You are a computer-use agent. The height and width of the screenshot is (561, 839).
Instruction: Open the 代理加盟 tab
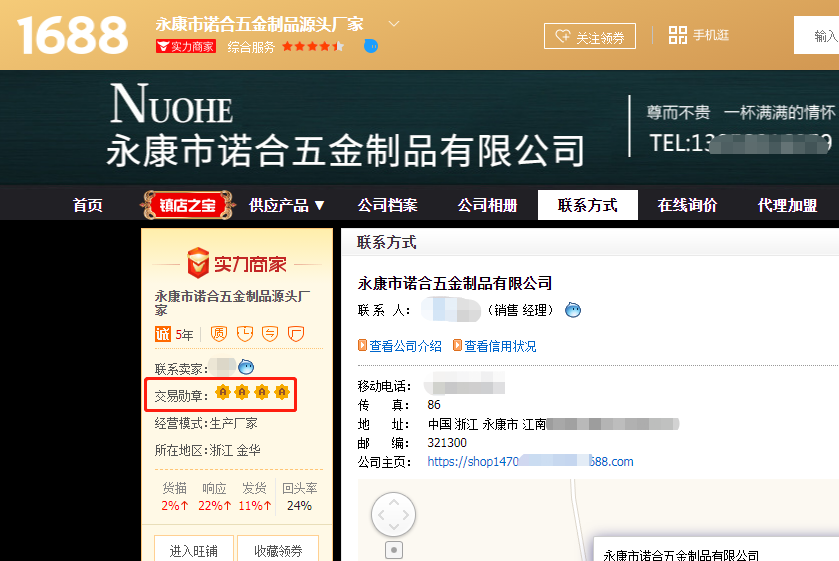point(788,205)
